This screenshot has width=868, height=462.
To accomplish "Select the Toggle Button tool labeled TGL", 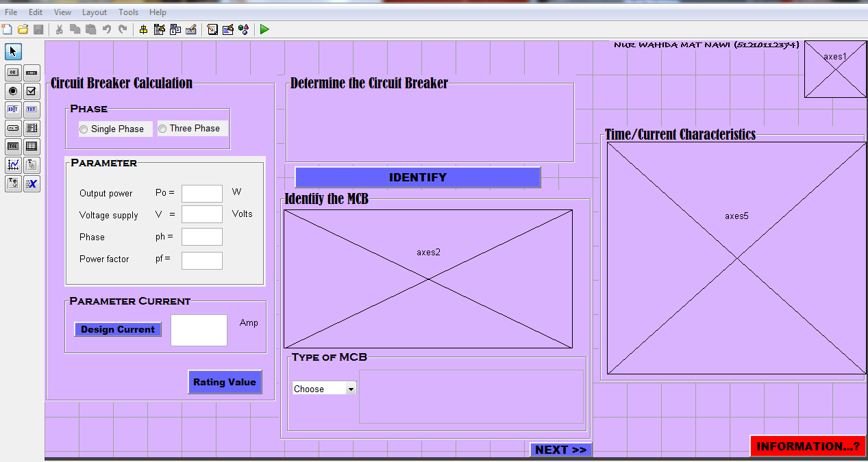I will click(12, 146).
